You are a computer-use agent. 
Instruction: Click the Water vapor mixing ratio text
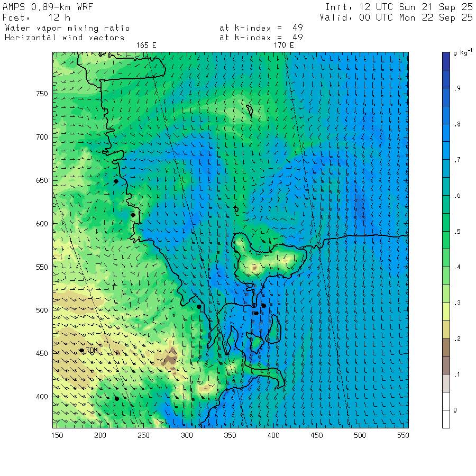(x=67, y=28)
